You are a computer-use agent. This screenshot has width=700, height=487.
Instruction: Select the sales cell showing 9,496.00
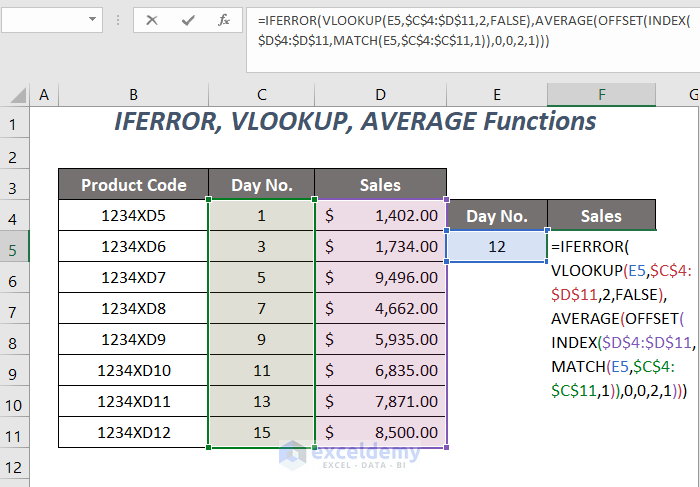[380, 278]
